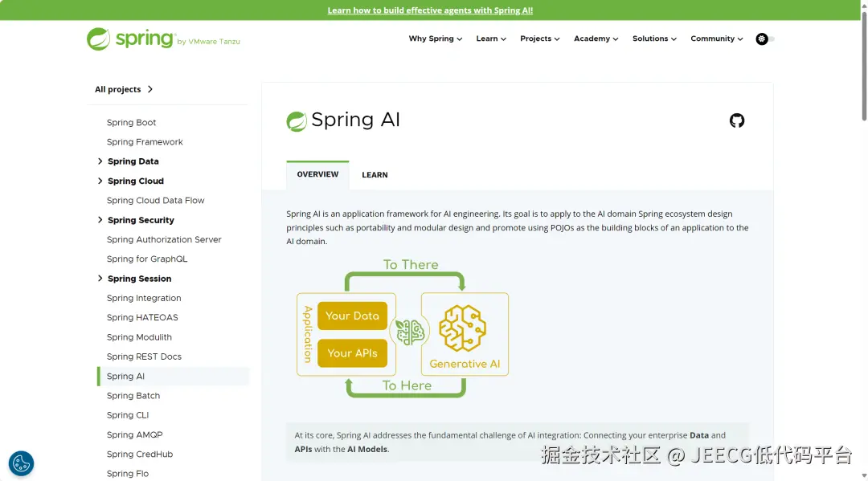Image resolution: width=868 pixels, height=481 pixels.
Task: Open Spring HATEOAS project
Action: [142, 317]
